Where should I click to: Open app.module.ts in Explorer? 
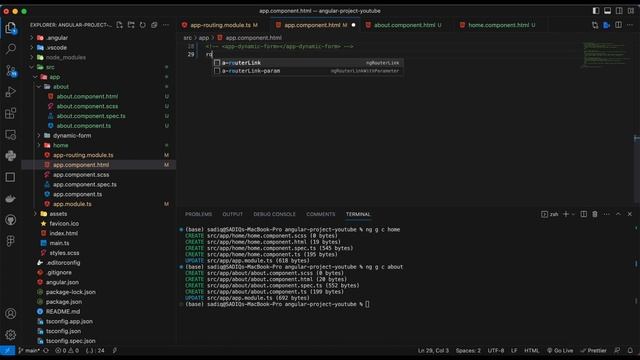coord(72,204)
